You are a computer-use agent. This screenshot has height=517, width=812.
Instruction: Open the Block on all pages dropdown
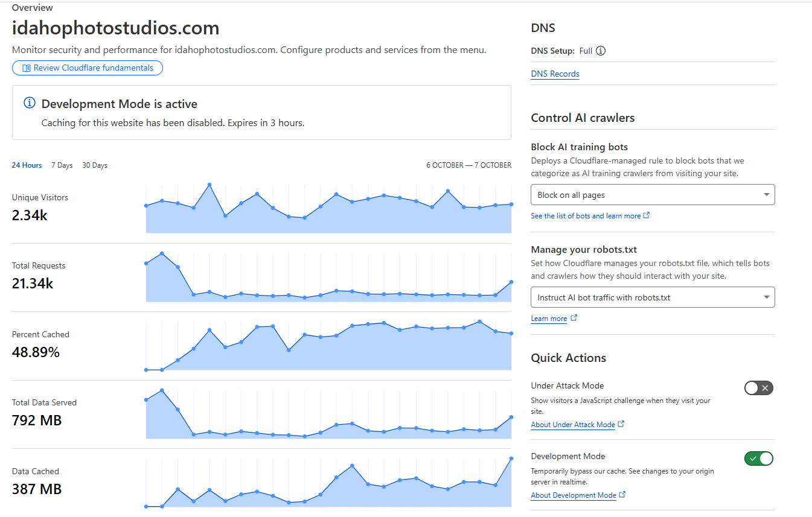[x=653, y=195]
